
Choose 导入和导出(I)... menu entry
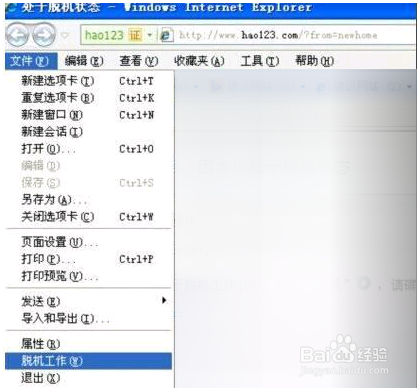pos(89,318)
